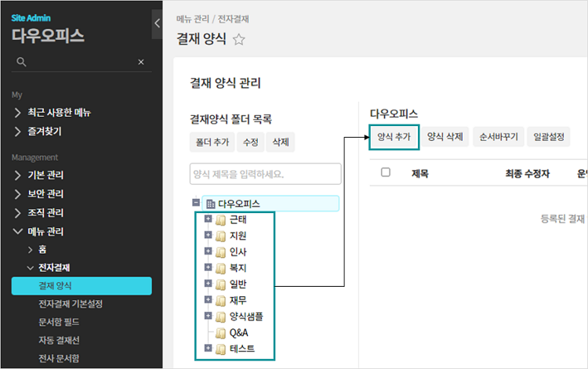This screenshot has height=369, width=588.
Task: Collapse the 전자결재 submenu
Action: (31, 268)
